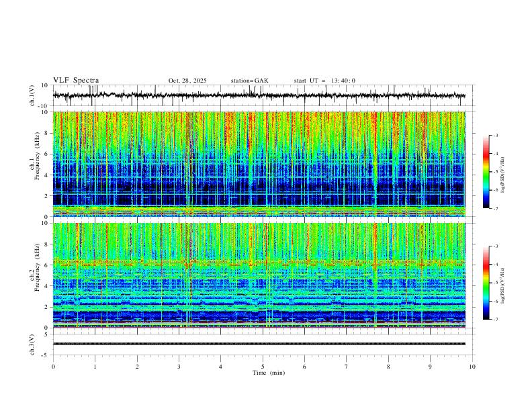Screen dimensions: 532x411
Task: Click the 9 minute tick on time axis
Action: [430, 367]
